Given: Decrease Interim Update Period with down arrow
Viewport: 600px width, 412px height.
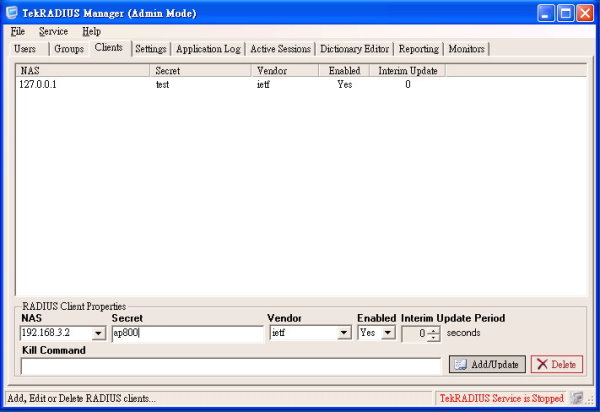Looking at the screenshot, I should 433,338.
